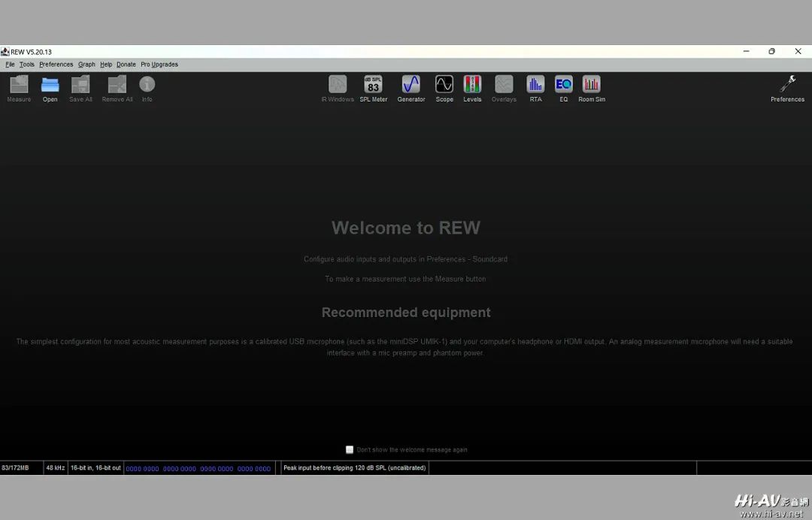This screenshot has height=520, width=812.
Task: Click the Donate menu item
Action: 126,65
